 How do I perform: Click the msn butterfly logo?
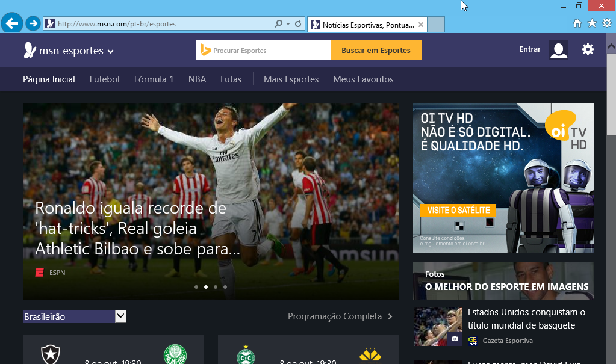pos(30,51)
